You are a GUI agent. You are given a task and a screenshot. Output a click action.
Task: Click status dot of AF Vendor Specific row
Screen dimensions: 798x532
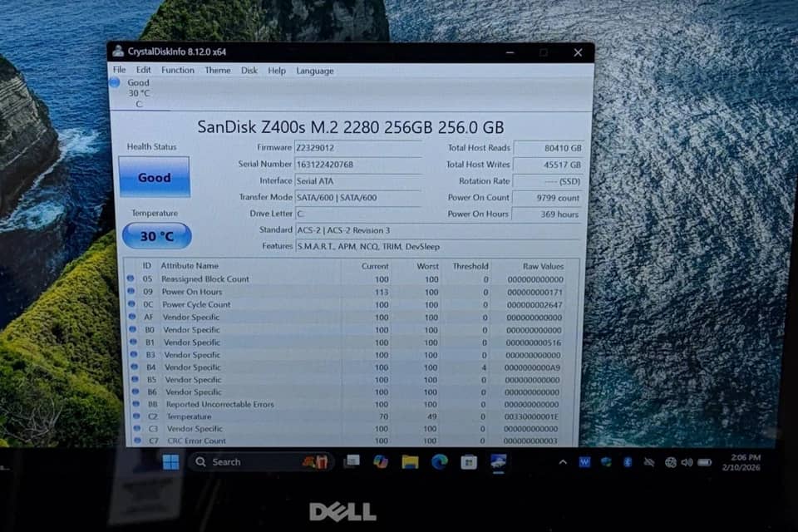click(132, 317)
